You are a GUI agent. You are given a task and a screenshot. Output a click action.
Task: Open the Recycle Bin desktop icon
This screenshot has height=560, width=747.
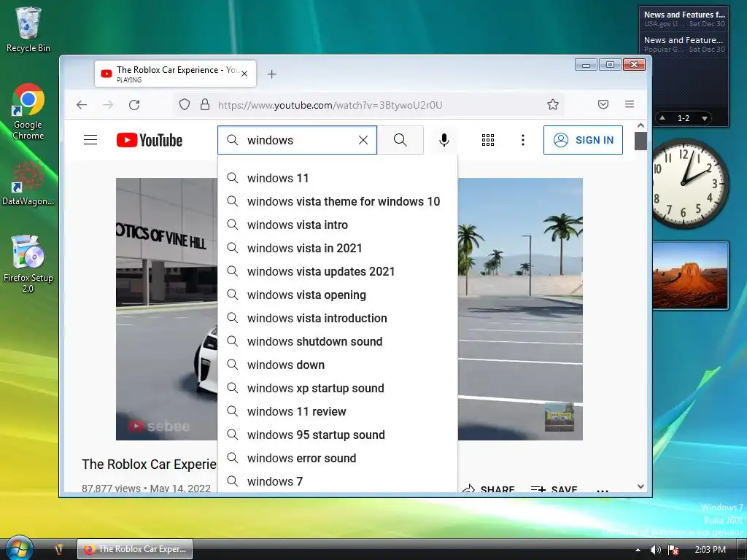pos(28,29)
